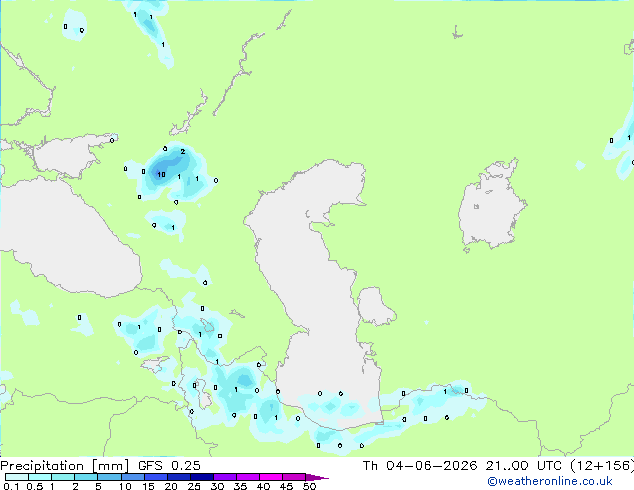This screenshot has width=634, height=490.
Task: Click the '21..00 UTC' time text
Action: pyautogui.click(x=524, y=466)
